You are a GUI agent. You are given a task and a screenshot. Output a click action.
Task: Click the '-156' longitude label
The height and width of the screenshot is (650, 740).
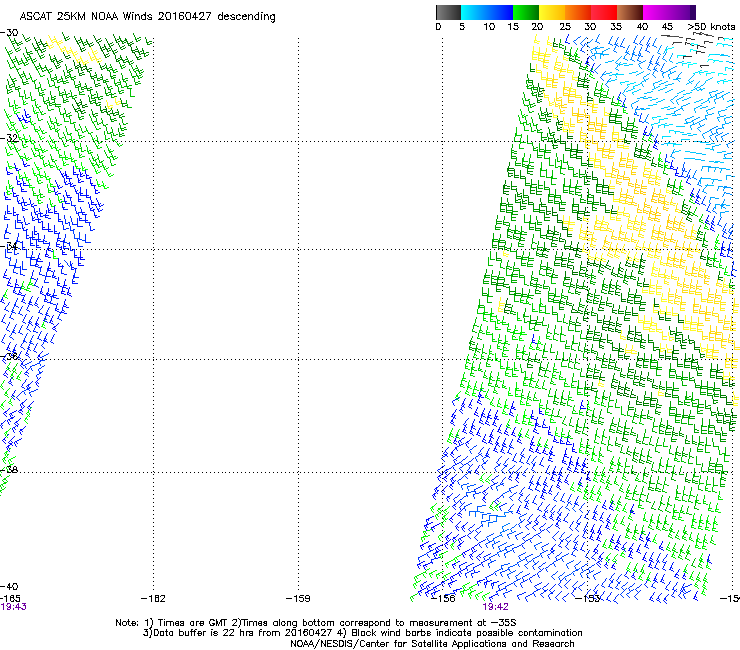(x=443, y=599)
